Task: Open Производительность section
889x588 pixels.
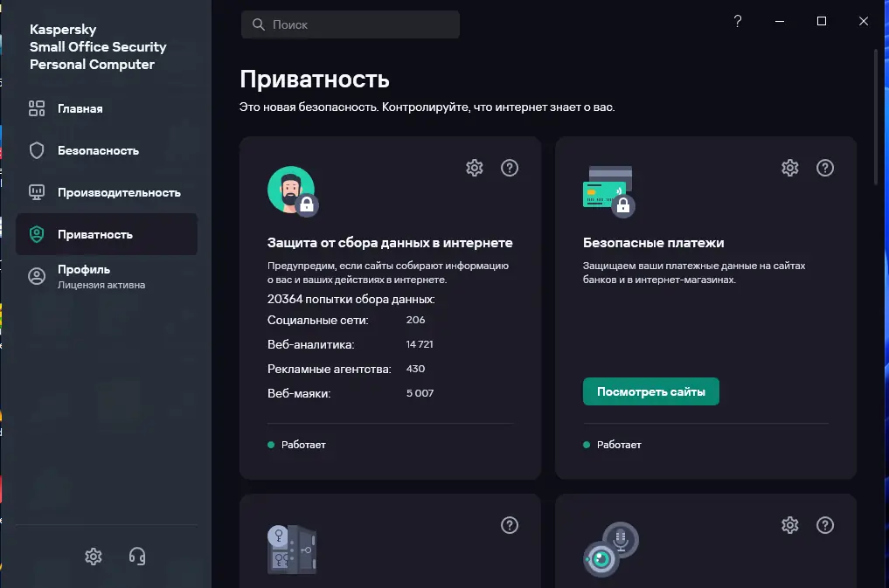Action: click(107, 192)
